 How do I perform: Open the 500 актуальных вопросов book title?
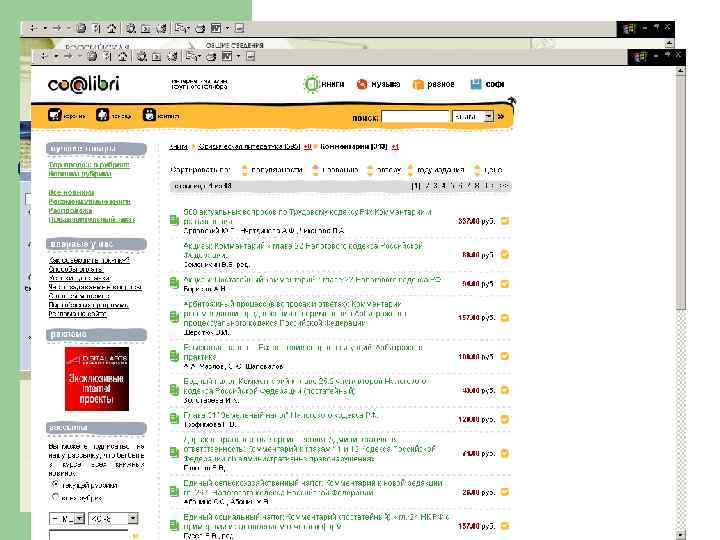click(x=307, y=216)
